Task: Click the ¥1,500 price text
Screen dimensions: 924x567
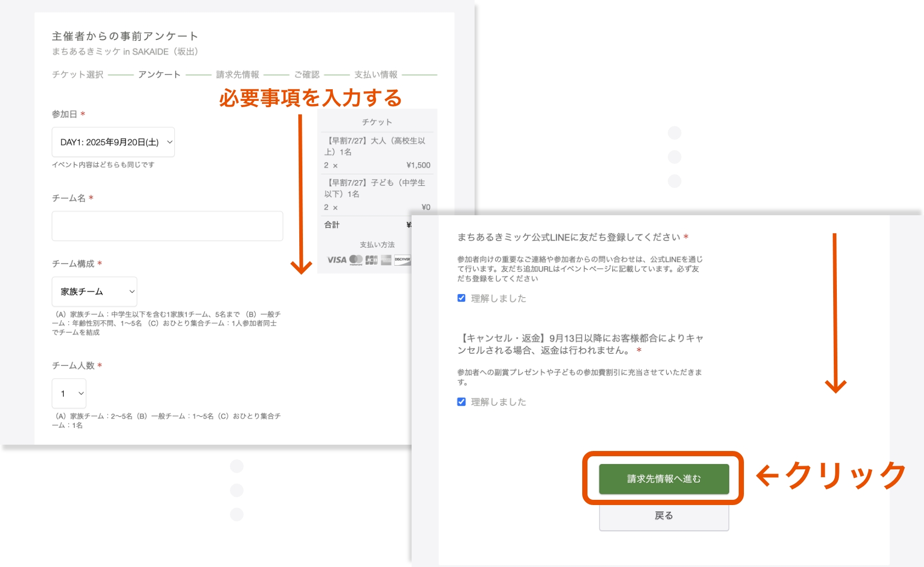Action: 418,165
